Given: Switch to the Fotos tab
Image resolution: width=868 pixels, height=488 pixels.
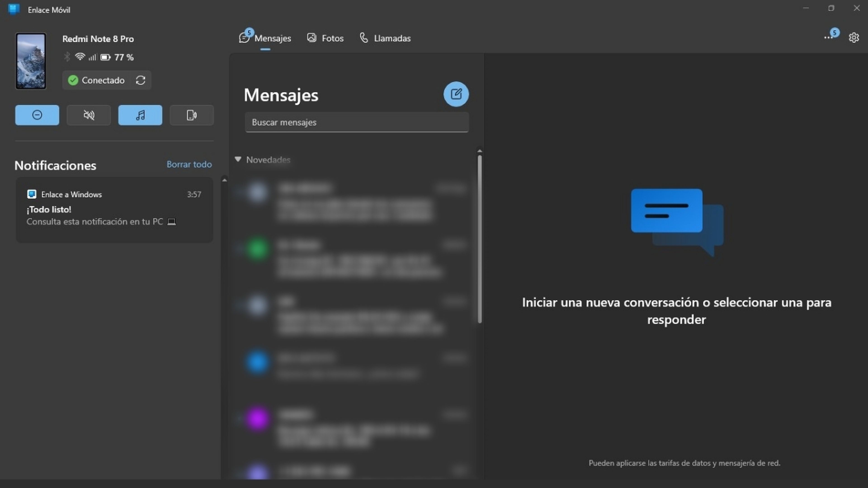Looking at the screenshot, I should coord(325,38).
